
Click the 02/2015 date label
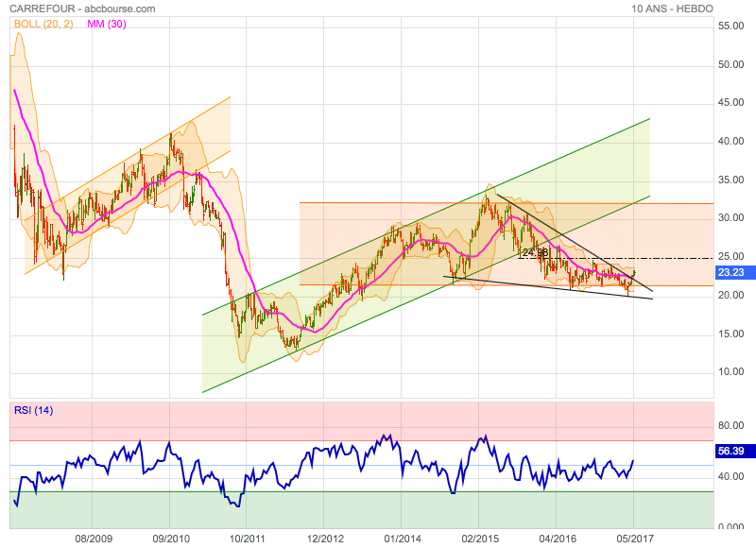point(480,539)
